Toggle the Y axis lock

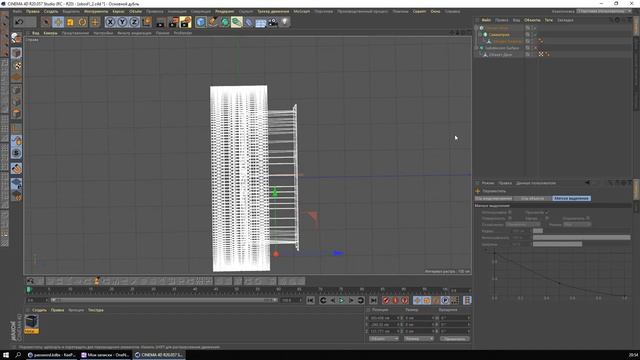click(x=122, y=22)
